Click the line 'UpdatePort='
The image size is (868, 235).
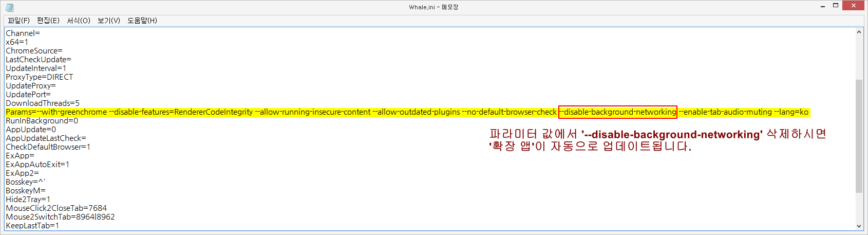[x=28, y=95]
